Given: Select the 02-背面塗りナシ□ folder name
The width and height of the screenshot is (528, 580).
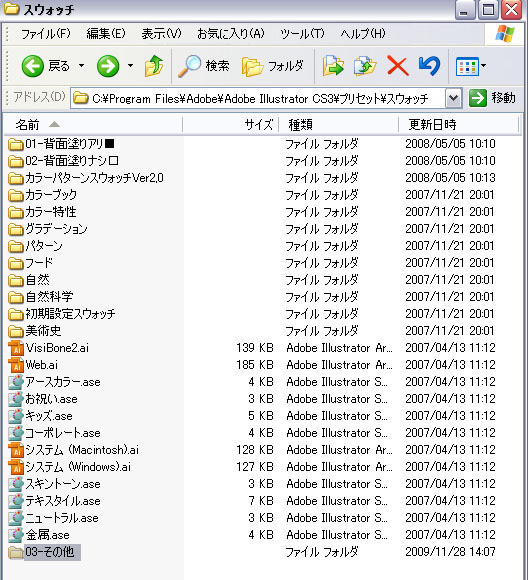Looking at the screenshot, I should point(72,161).
